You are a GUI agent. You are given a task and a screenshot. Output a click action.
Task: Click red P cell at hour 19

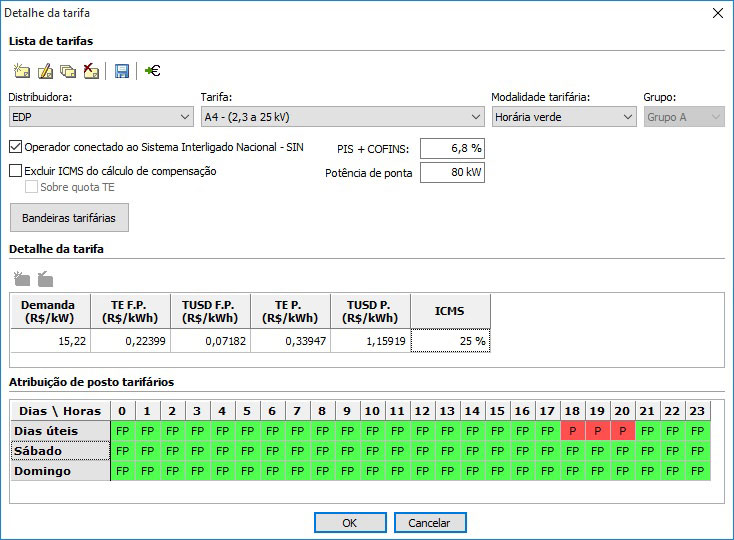tap(598, 431)
